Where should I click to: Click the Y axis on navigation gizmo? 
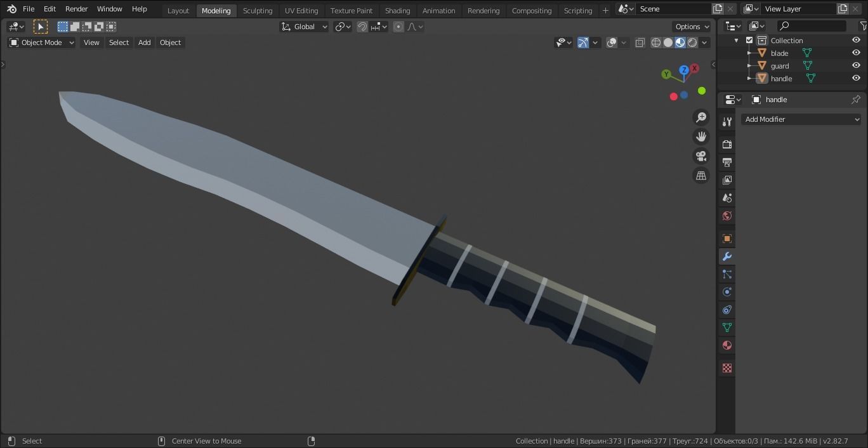pyautogui.click(x=666, y=74)
